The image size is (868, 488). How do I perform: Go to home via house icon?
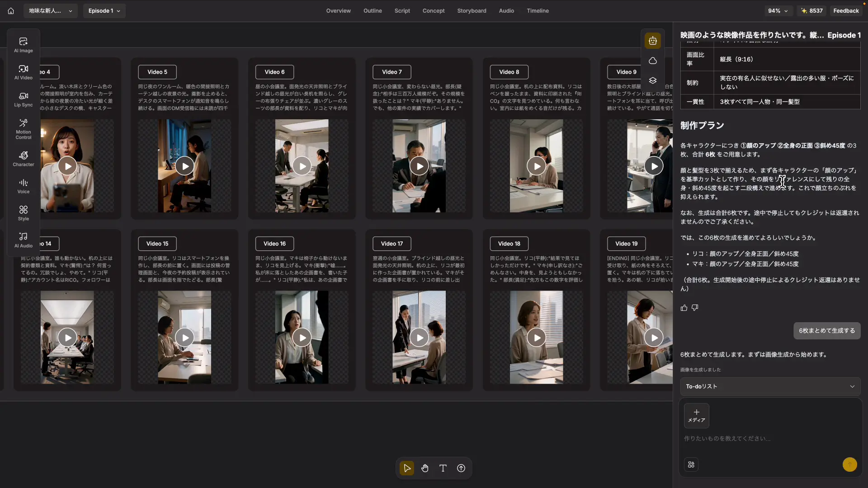(x=11, y=11)
